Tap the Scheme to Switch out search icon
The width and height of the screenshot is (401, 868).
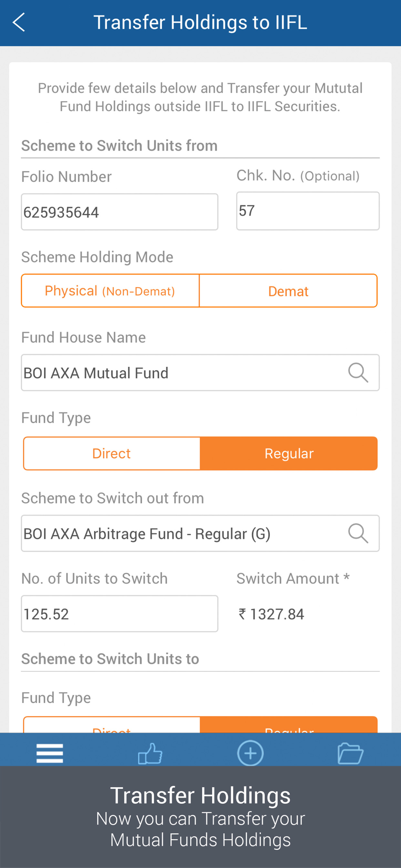[x=358, y=533]
